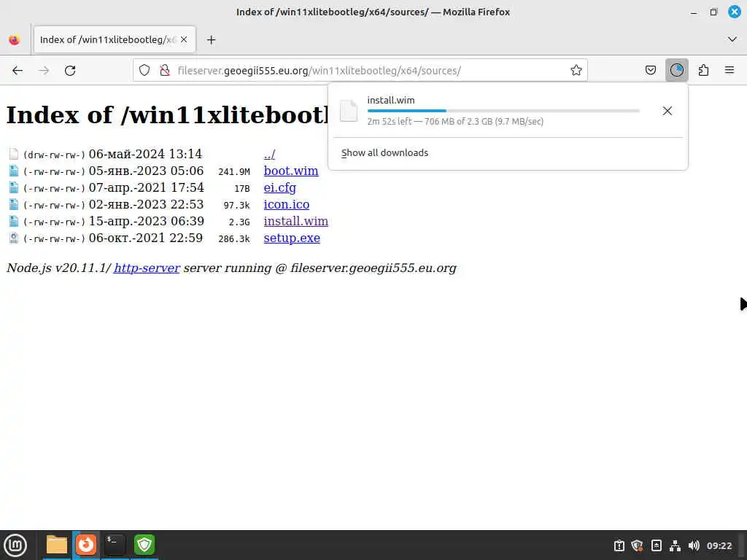This screenshot has width=747, height=560.
Task: Open the volume control tray icon
Action: click(x=694, y=545)
